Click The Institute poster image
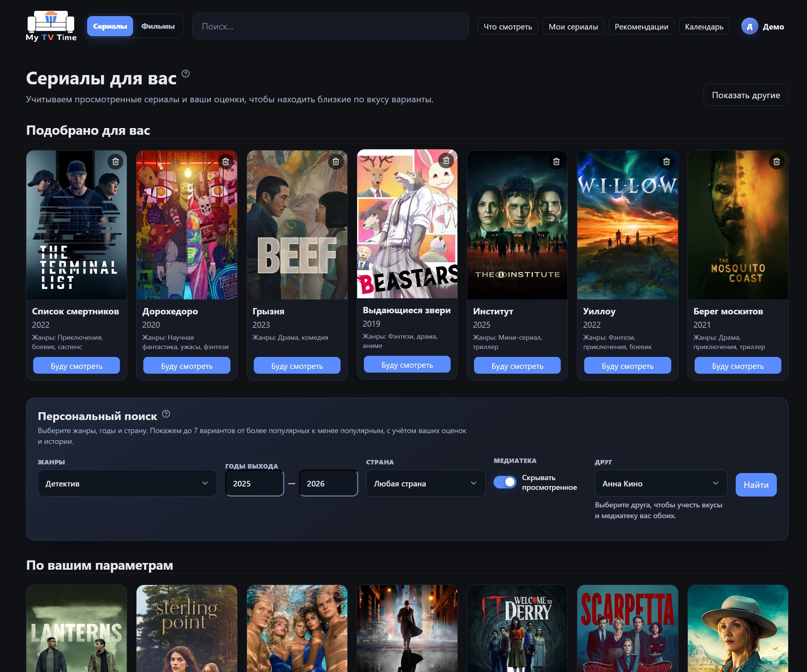807x672 pixels. [517, 225]
